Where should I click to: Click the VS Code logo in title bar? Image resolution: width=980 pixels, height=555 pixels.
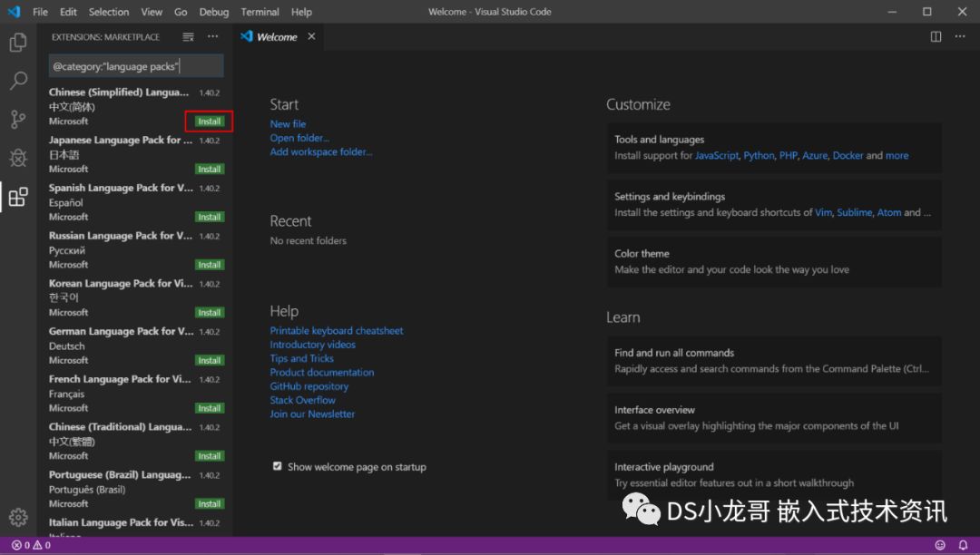tap(15, 11)
